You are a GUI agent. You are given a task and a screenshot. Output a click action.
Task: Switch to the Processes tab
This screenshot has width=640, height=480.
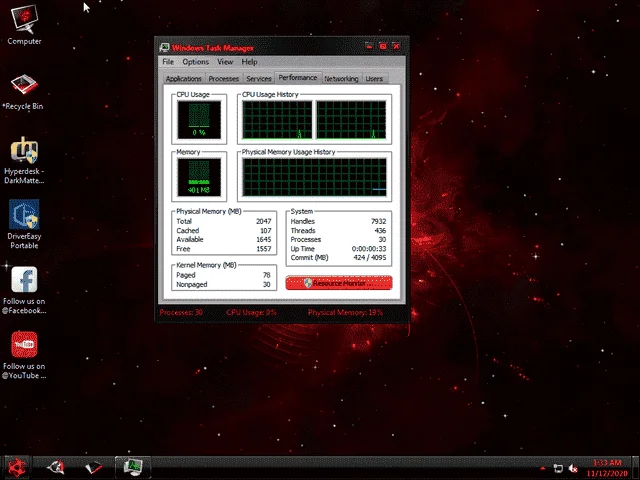(223, 78)
